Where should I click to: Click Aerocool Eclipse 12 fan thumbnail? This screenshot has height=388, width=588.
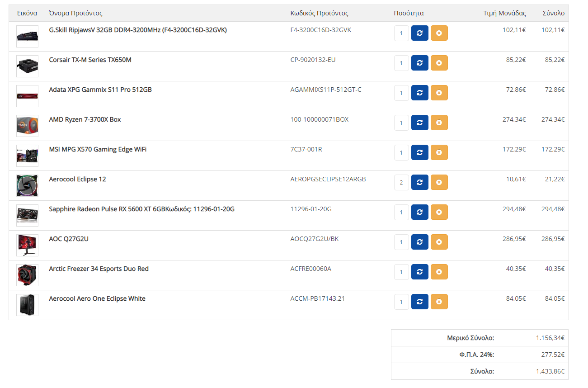(27, 185)
